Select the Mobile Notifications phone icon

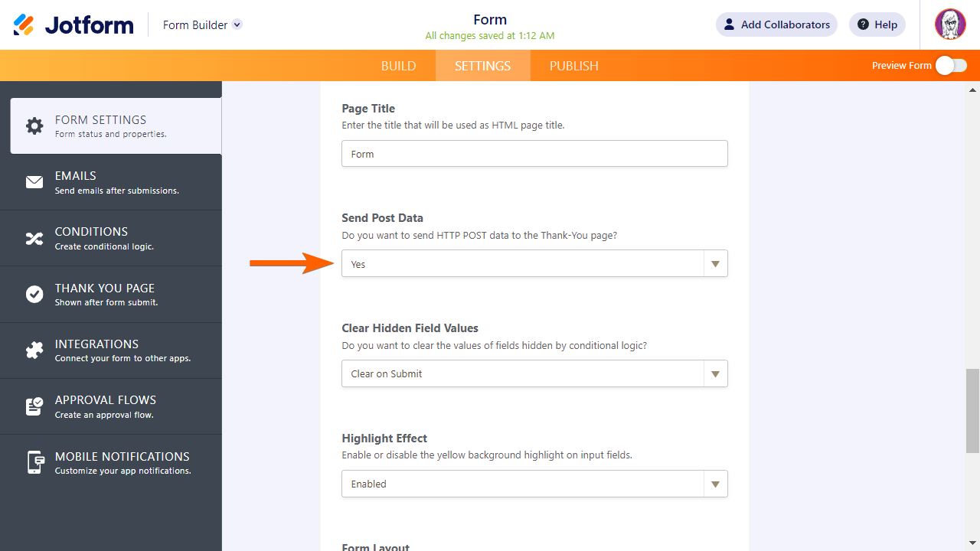[x=34, y=462]
